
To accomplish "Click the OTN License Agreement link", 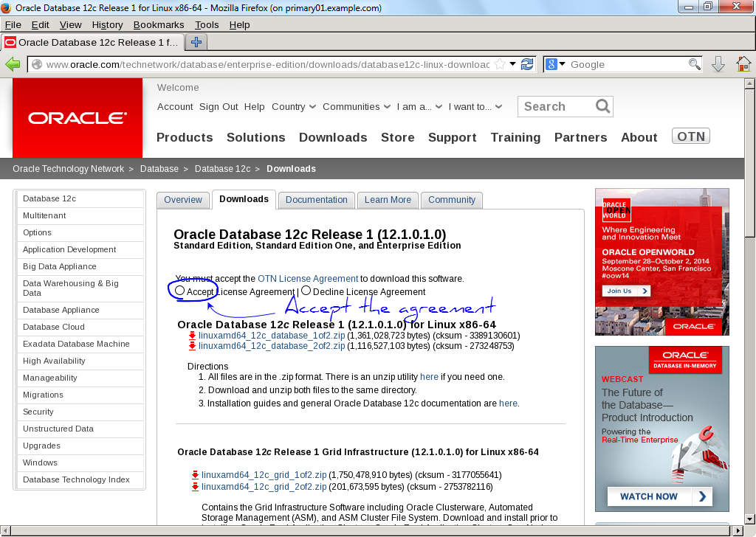I will pos(308,278).
